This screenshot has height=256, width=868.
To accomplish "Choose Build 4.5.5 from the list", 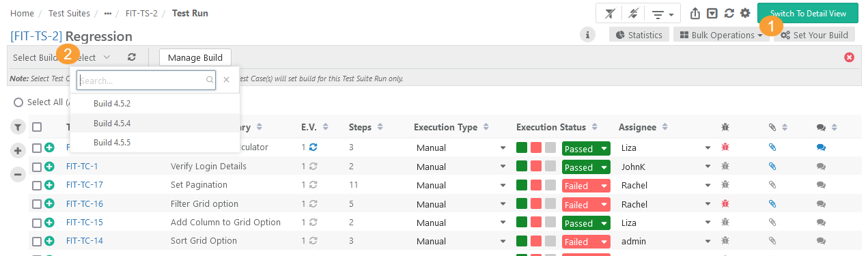I will coord(155,143).
